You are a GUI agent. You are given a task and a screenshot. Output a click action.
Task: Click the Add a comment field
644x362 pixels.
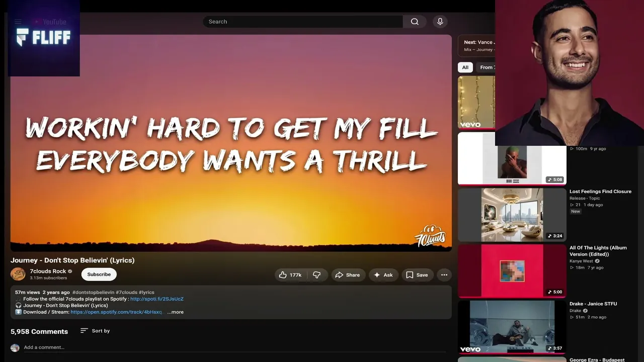coord(234,347)
